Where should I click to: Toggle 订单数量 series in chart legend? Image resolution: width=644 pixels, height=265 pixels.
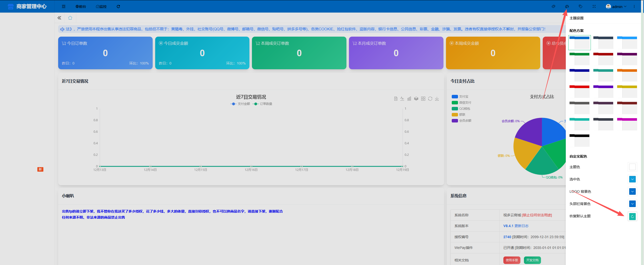pos(262,104)
